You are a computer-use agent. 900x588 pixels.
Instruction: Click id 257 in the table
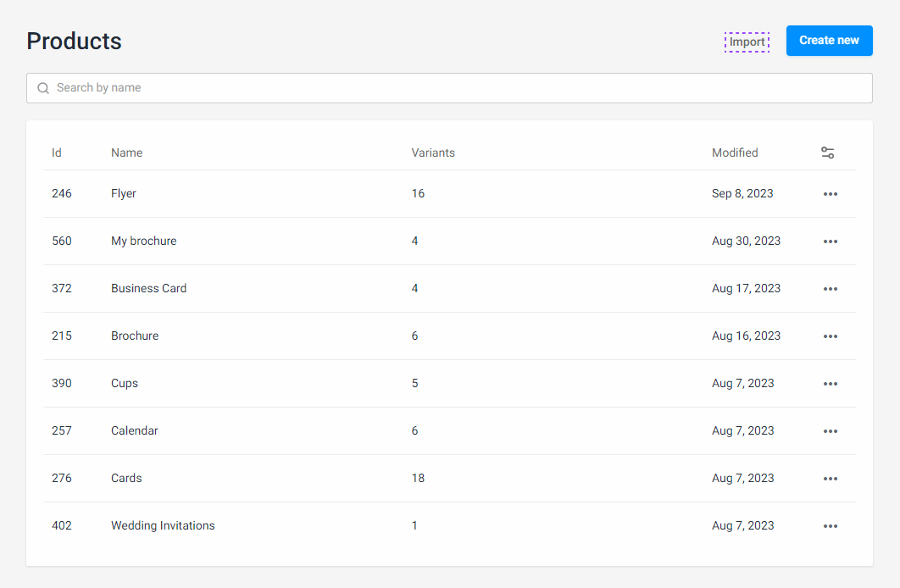point(61,430)
